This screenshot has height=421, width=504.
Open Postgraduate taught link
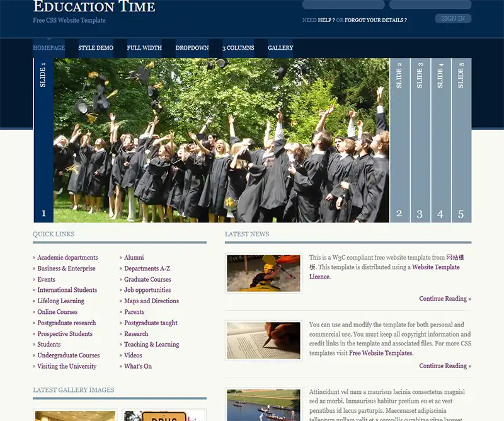pos(151,323)
